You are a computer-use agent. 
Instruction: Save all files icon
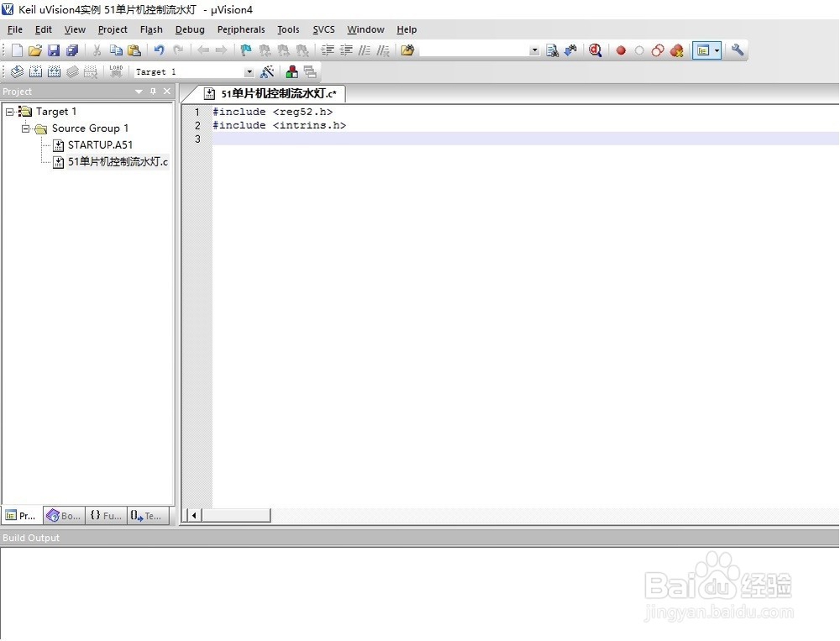coord(71,50)
